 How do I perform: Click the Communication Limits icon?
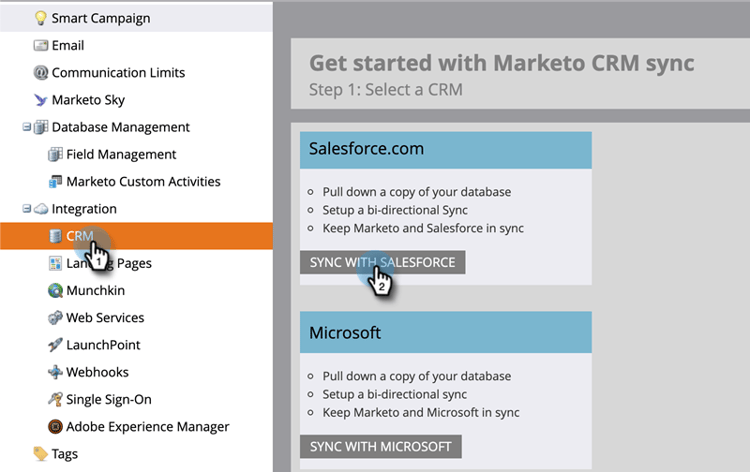(x=41, y=73)
